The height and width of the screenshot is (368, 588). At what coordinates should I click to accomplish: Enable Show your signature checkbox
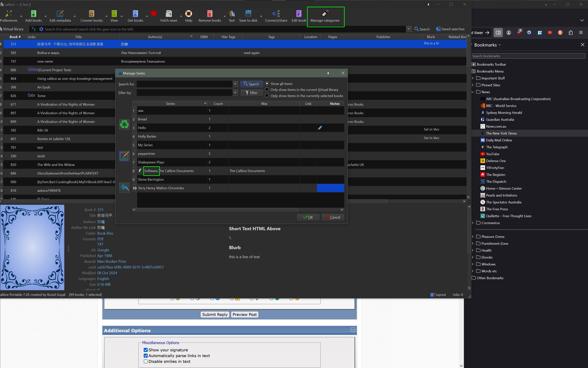coord(146,350)
